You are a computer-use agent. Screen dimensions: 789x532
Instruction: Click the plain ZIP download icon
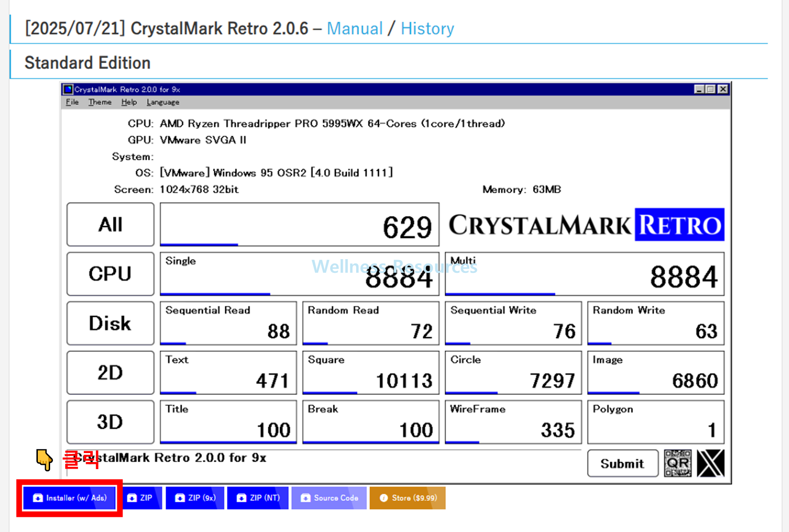132,498
